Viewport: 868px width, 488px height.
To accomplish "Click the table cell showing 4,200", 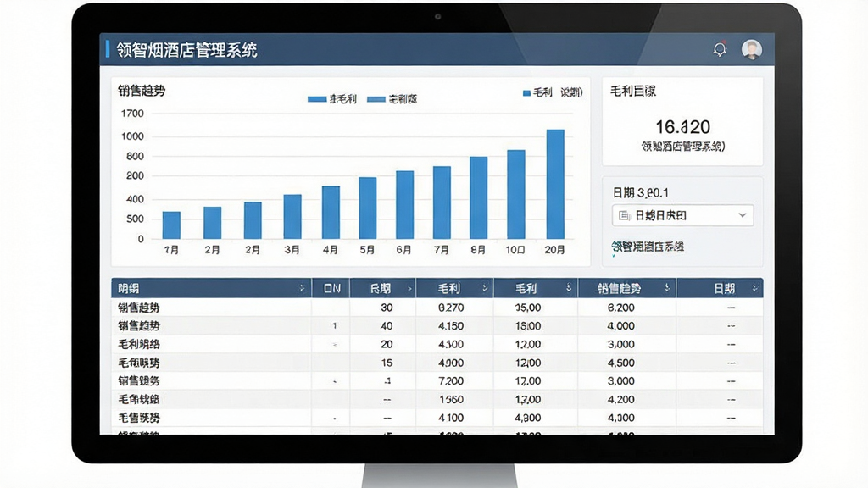I will pyautogui.click(x=621, y=400).
